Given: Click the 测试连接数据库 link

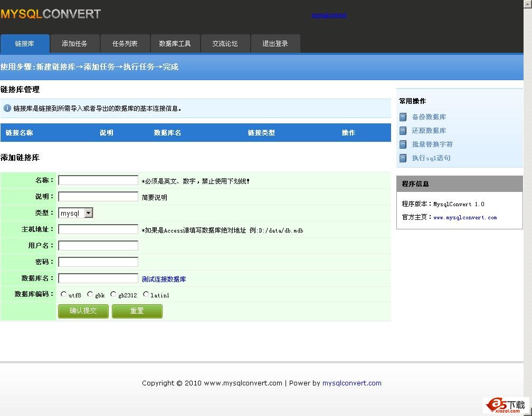Looking at the screenshot, I should 164,279.
